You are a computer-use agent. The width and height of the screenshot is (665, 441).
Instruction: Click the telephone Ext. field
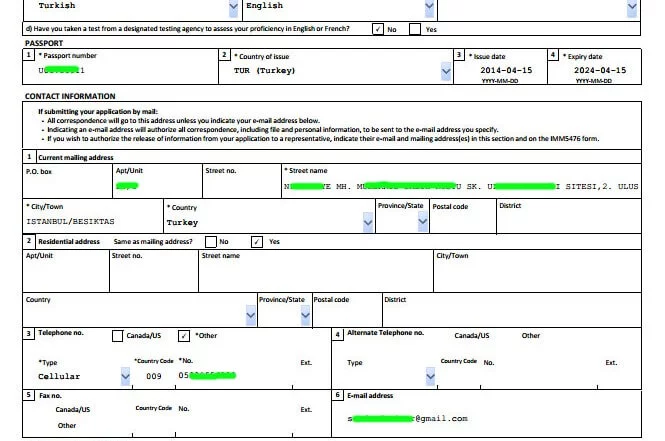pyautogui.click(x=311, y=377)
